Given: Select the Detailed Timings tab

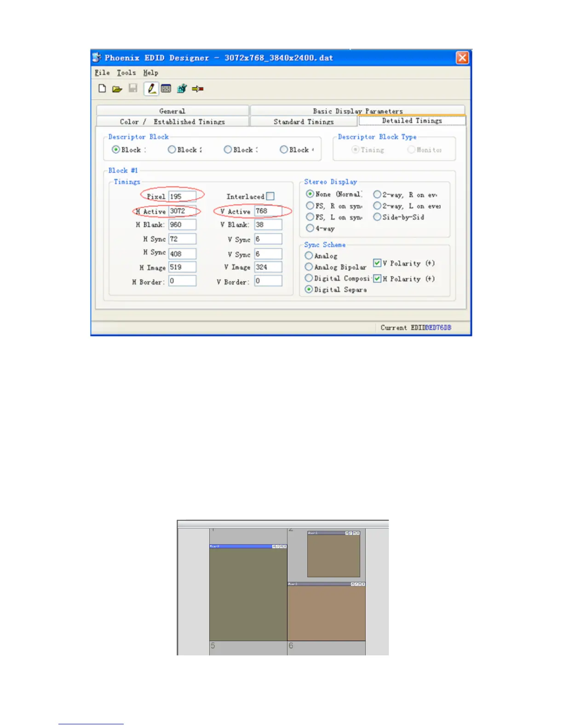Looking at the screenshot, I should pyautogui.click(x=412, y=120).
